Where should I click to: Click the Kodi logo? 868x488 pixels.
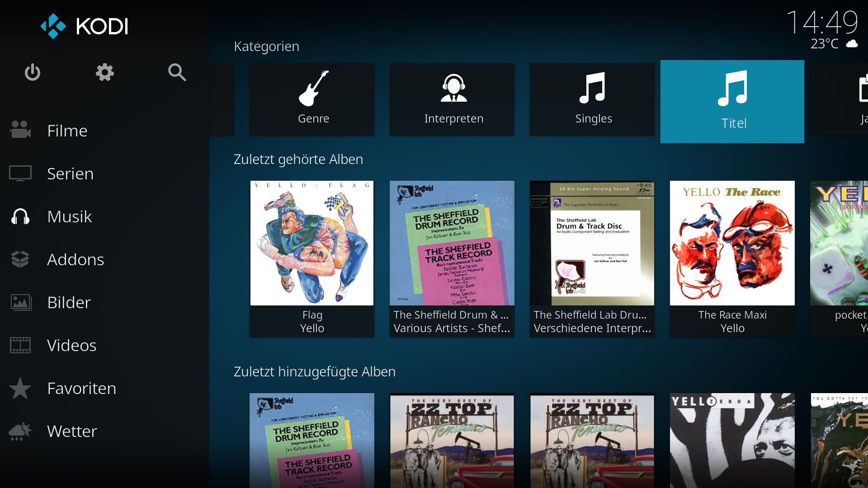coord(85,26)
